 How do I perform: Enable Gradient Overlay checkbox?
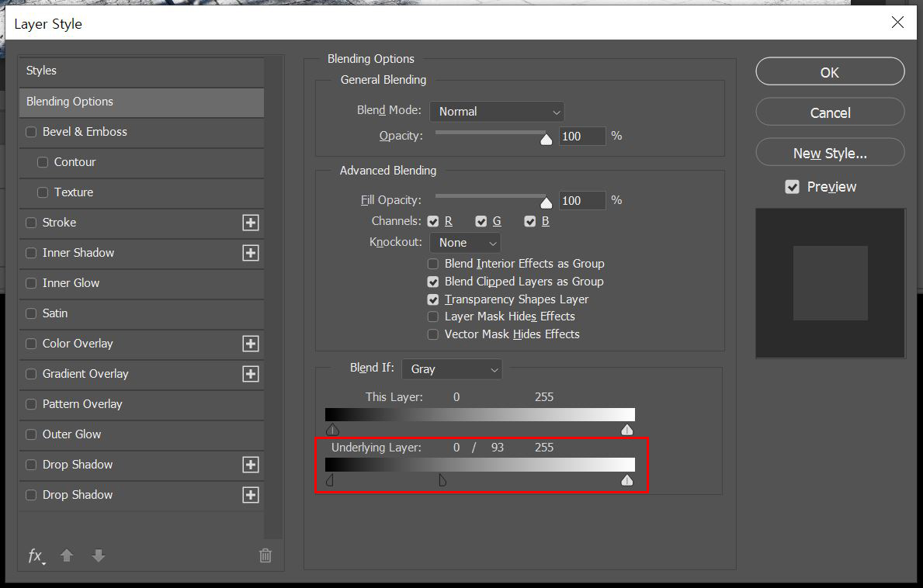pos(31,374)
